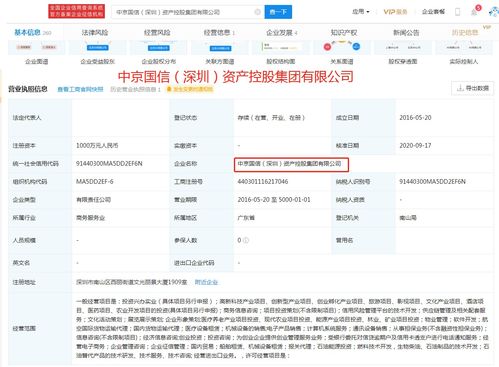Click the 曾用名 label cell
The height and width of the screenshot is (367, 499).
pyautogui.click(x=364, y=240)
